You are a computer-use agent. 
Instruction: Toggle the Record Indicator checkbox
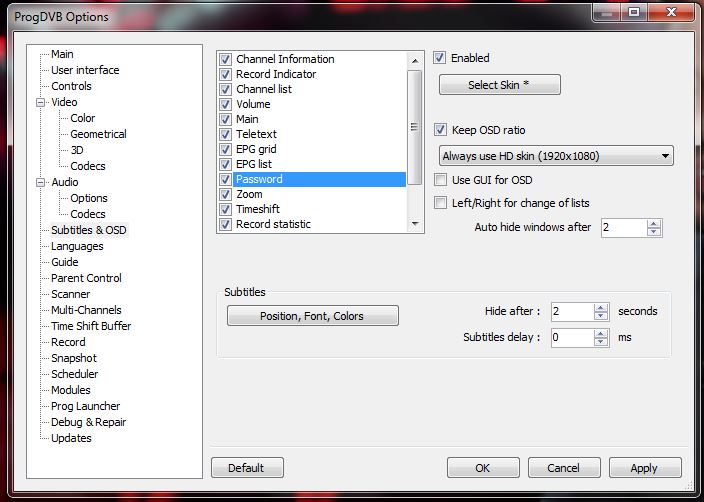click(x=225, y=74)
